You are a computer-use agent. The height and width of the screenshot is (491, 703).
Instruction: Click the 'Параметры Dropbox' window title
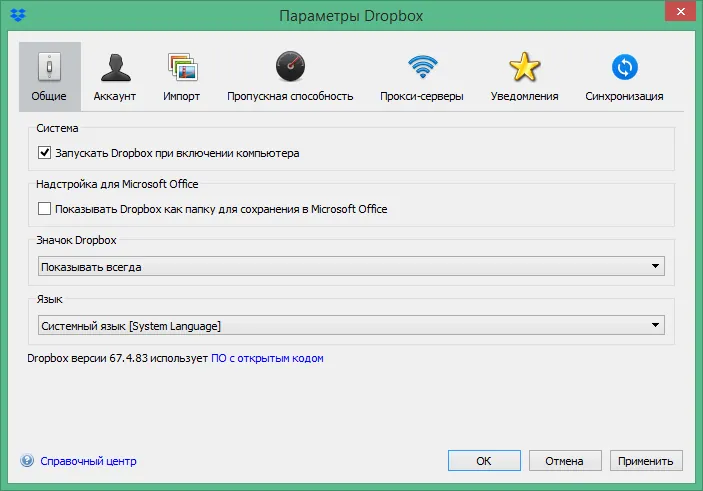(x=351, y=16)
